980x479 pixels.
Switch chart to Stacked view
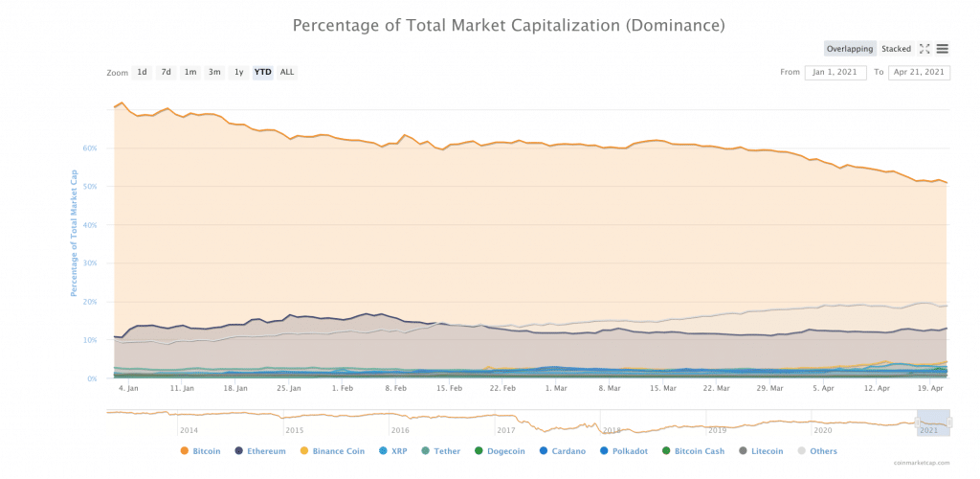[896, 49]
